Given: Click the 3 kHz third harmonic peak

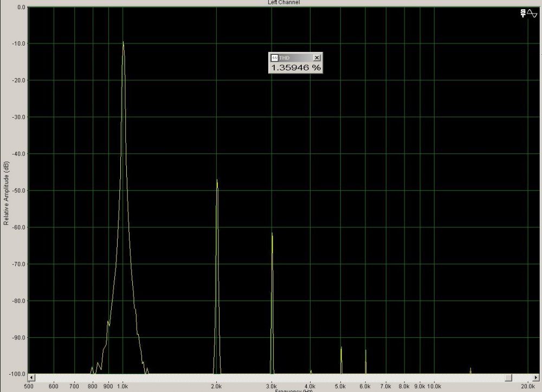Looking at the screenshot, I should tap(272, 234).
